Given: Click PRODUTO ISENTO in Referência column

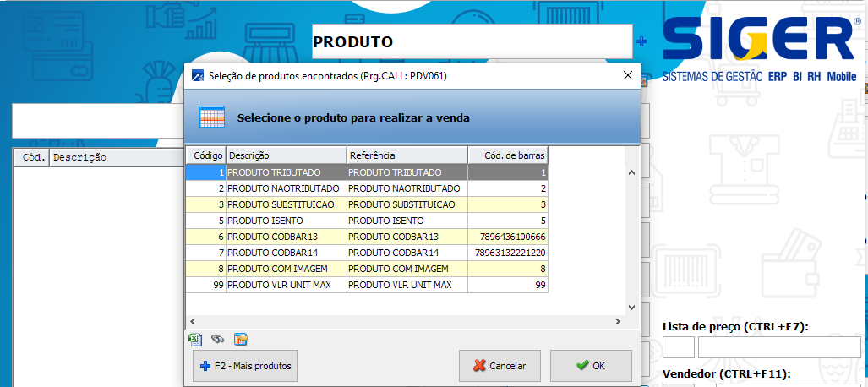Looking at the screenshot, I should [407, 221].
